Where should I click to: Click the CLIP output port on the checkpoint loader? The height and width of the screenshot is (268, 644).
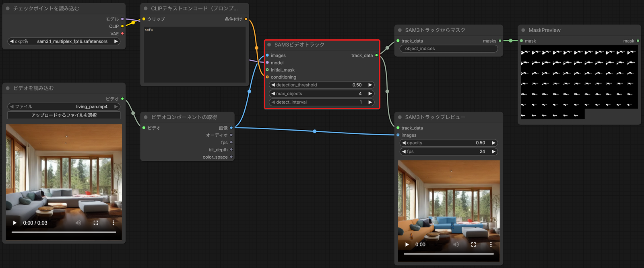122,26
